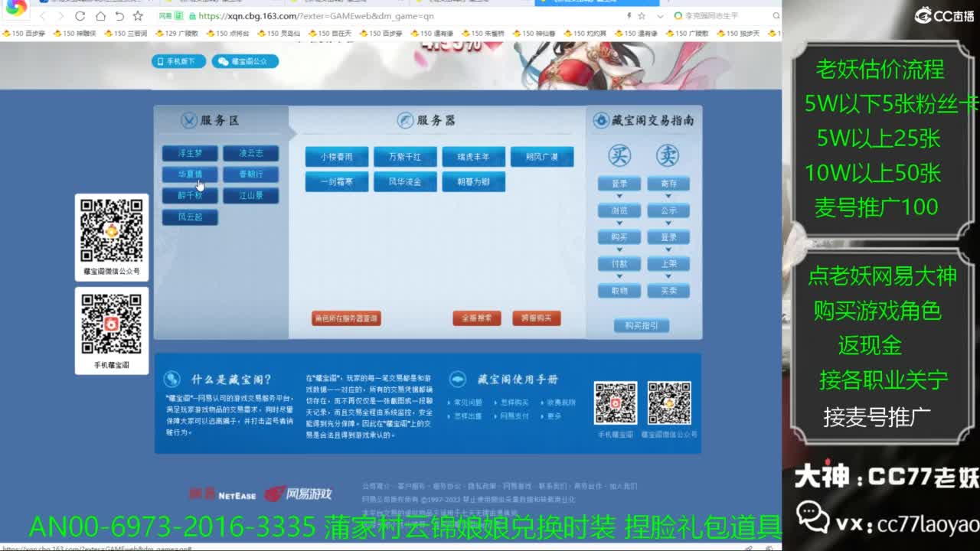This screenshot has width=980, height=551.
Task: Open the 怎样出售 help link
Action: tap(468, 416)
